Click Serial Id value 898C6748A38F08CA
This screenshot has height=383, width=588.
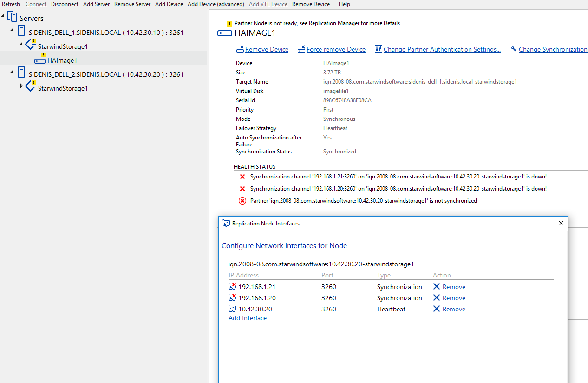347,100
